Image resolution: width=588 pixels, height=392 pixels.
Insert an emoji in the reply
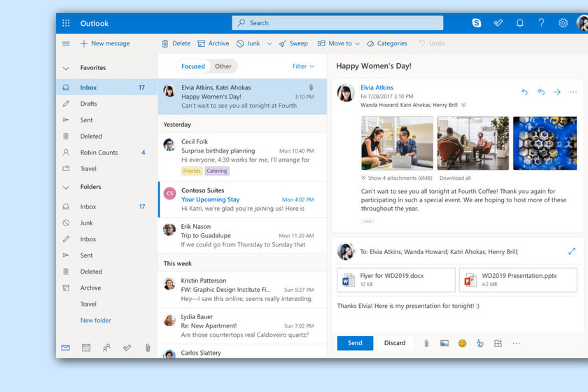click(x=462, y=343)
